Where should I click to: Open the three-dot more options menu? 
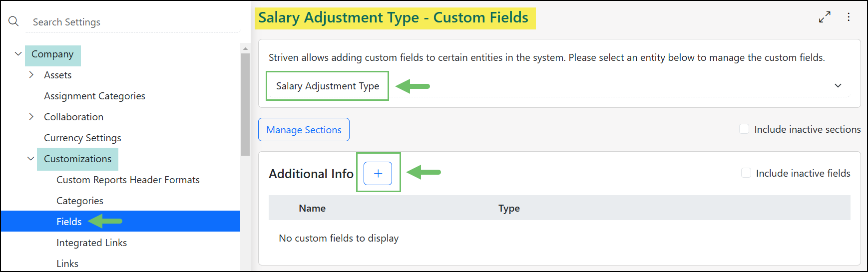(849, 17)
